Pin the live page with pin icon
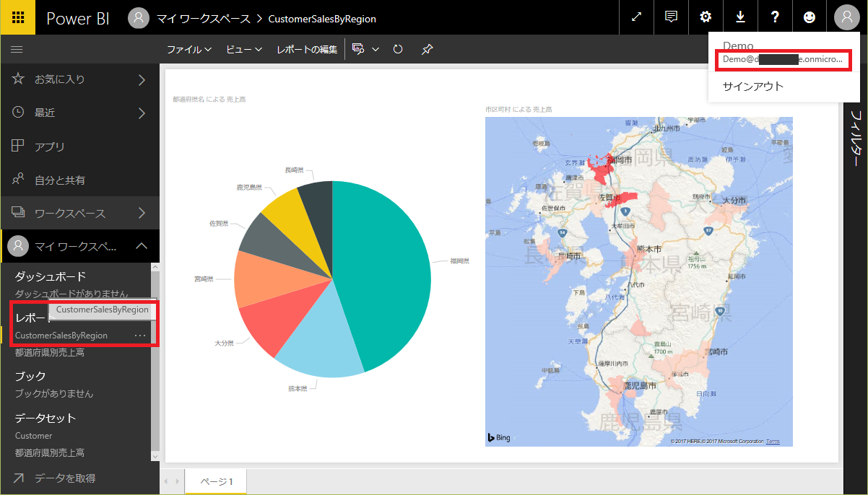868x495 pixels. point(427,50)
